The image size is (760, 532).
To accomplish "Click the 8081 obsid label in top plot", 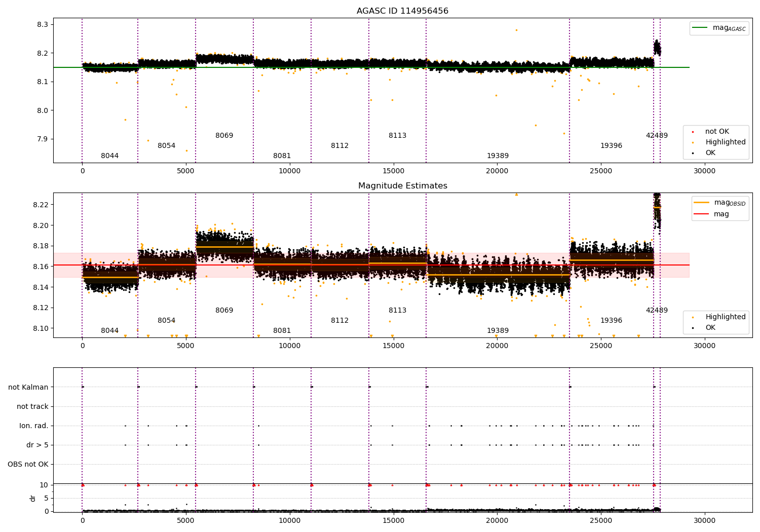I will [x=282, y=156].
